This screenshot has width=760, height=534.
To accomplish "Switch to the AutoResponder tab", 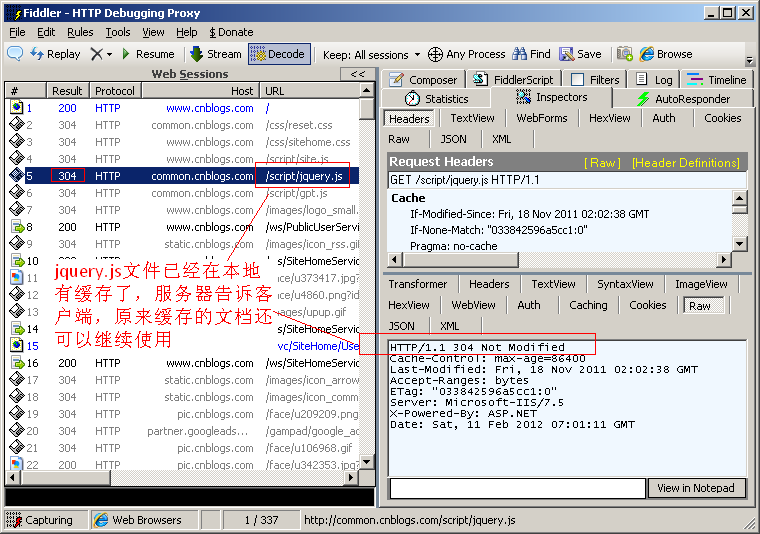I will pos(684,98).
